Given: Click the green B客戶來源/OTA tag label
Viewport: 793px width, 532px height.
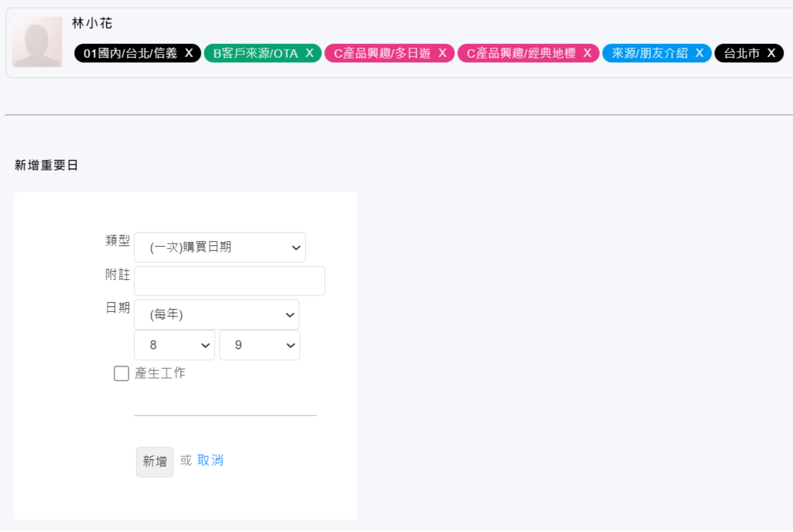Looking at the screenshot, I should pyautogui.click(x=255, y=53).
